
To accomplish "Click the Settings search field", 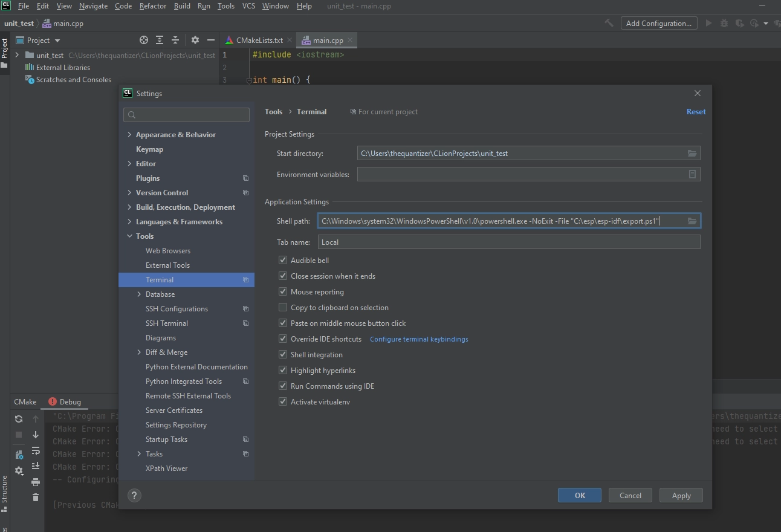I will pos(186,114).
